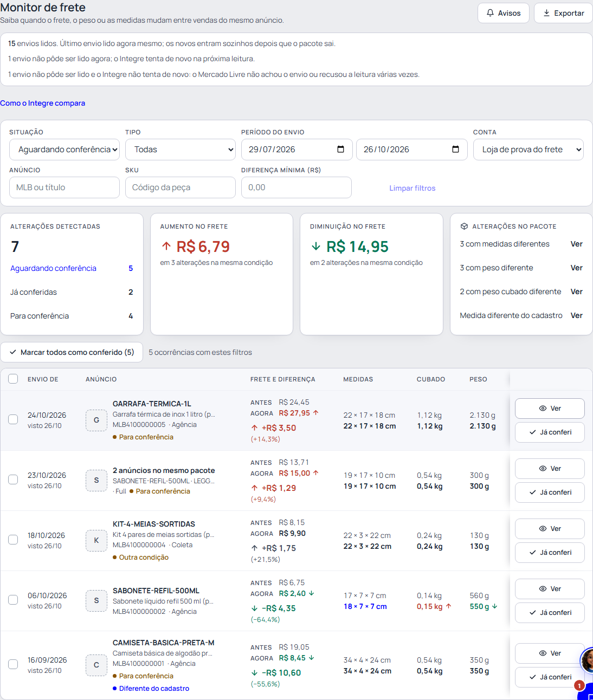View details of 06/10/2026 sabonete shipment

pos(550,589)
